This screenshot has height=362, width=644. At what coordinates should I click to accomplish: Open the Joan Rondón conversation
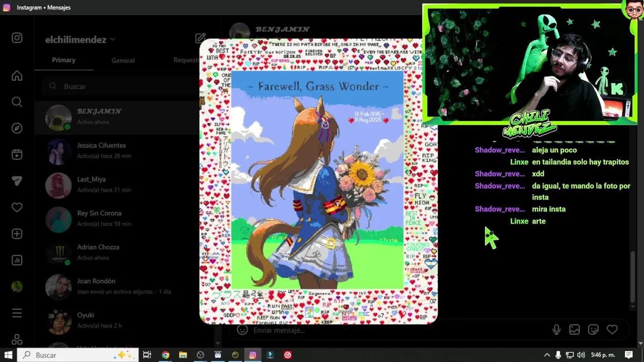click(117, 286)
